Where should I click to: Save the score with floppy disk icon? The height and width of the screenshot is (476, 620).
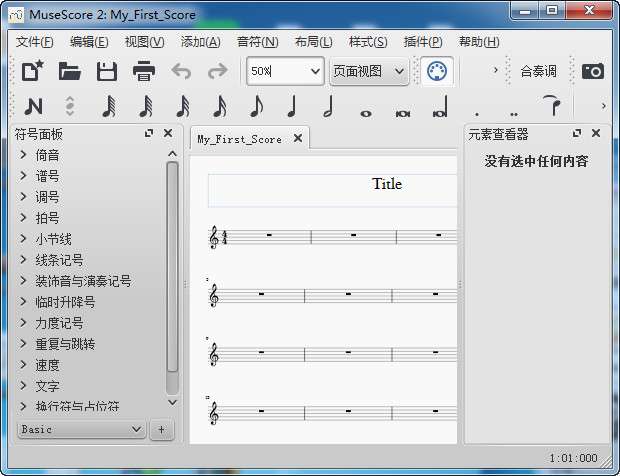click(106, 71)
